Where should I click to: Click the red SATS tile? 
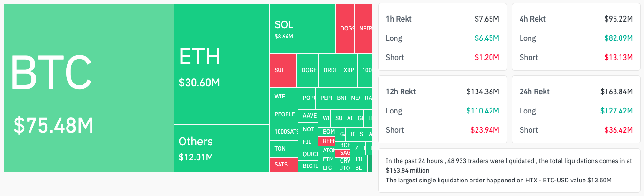click(x=283, y=165)
